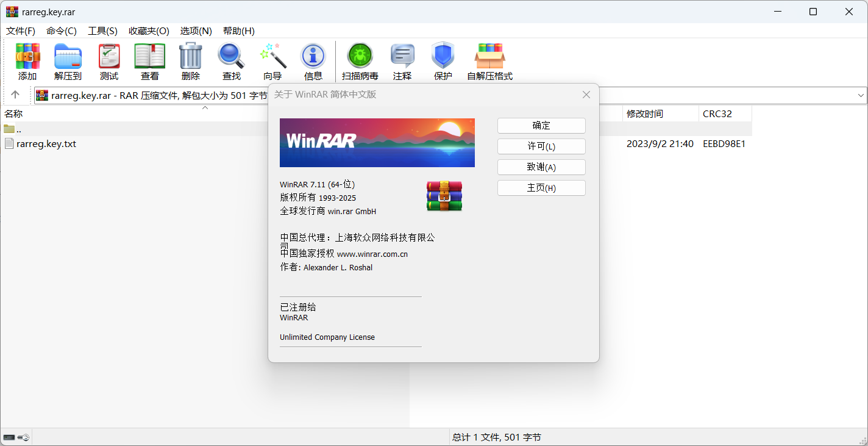Expand the archive path dropdown arrow

tap(861, 95)
